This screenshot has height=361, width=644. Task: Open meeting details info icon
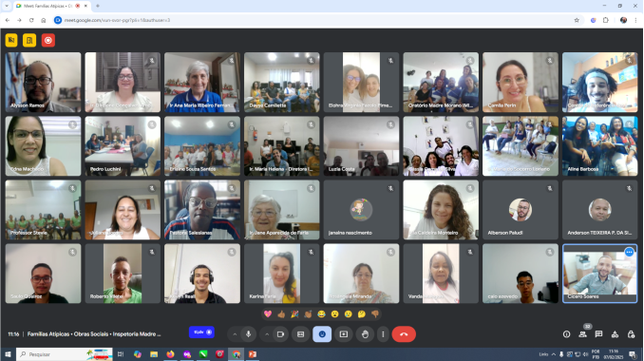567,334
